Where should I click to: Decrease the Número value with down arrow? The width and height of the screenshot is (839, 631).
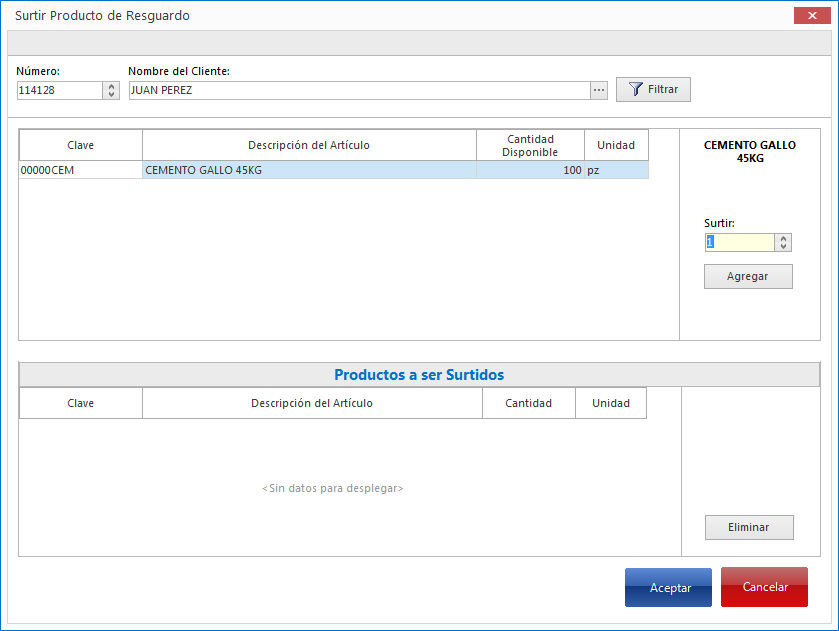[111, 95]
